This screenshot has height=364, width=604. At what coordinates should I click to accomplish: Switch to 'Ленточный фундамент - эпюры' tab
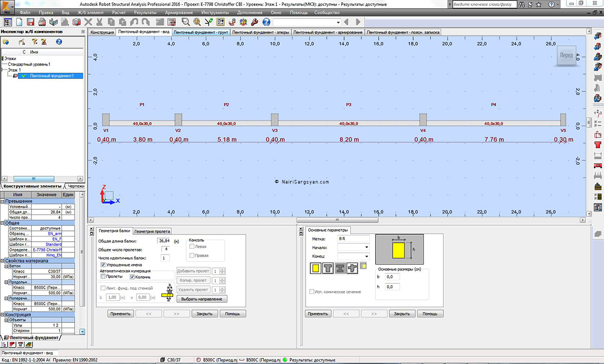pyautogui.click(x=261, y=32)
